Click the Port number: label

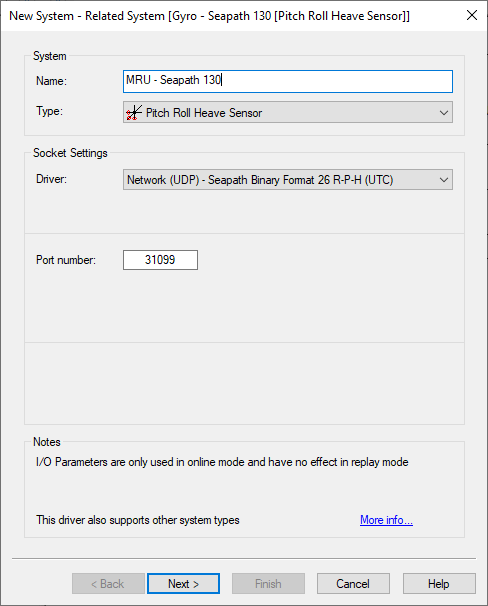click(66, 260)
